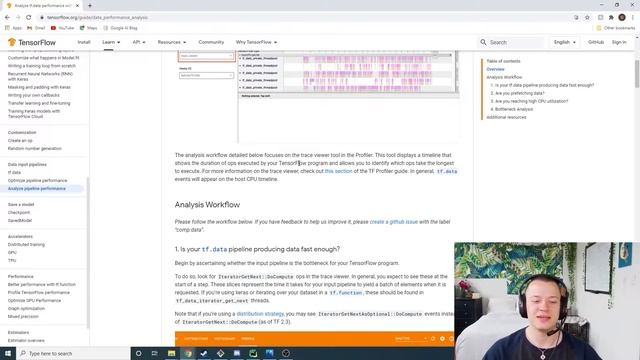Go to 'Bottleneck Analysis' contents entry
Viewport: 640px width, 360px height.
coord(512,109)
